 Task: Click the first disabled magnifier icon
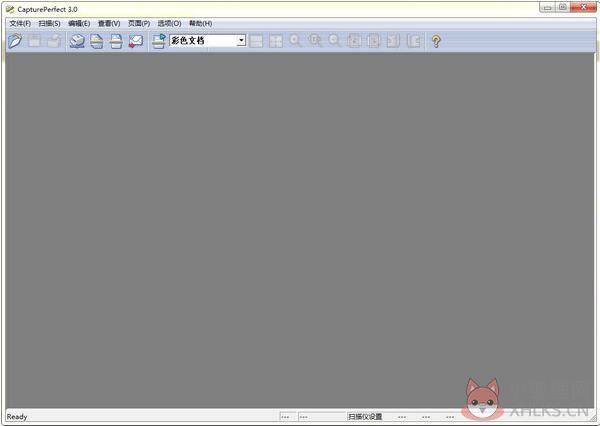pyautogui.click(x=295, y=41)
